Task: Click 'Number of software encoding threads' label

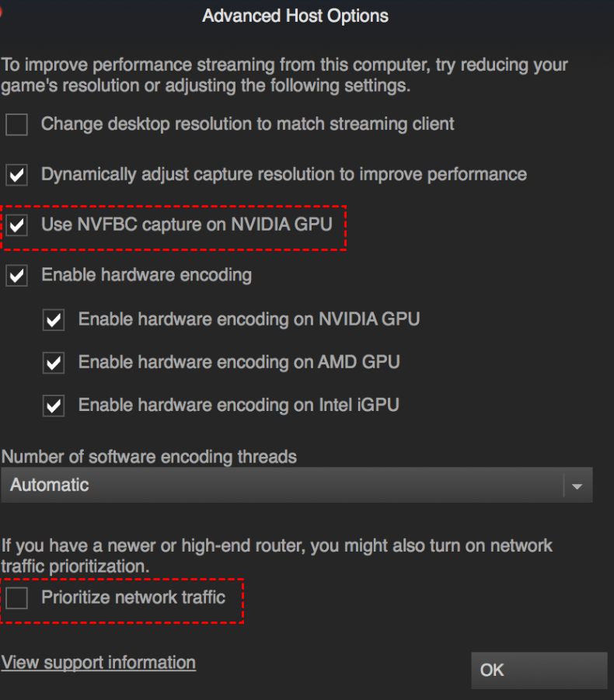Action: [x=149, y=457]
